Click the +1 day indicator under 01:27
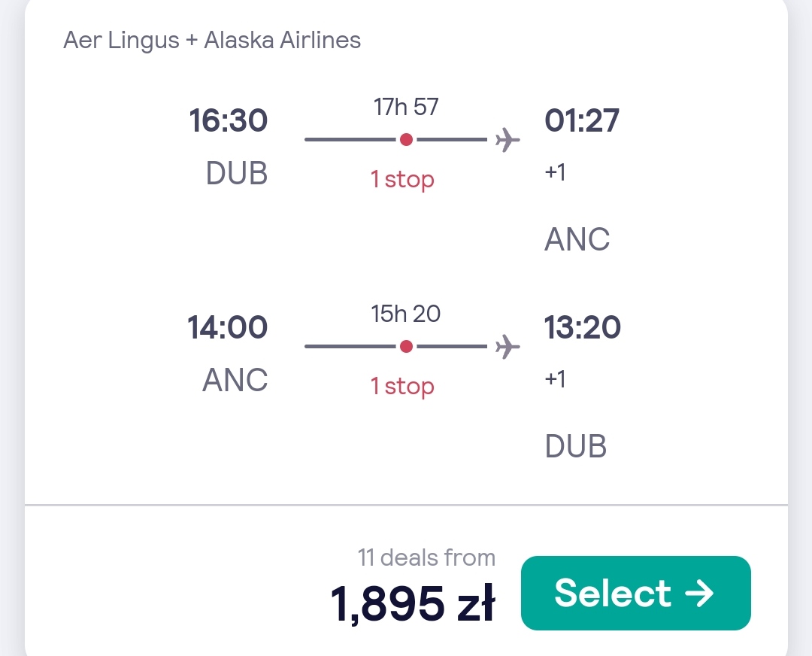This screenshot has height=656, width=812. [555, 172]
